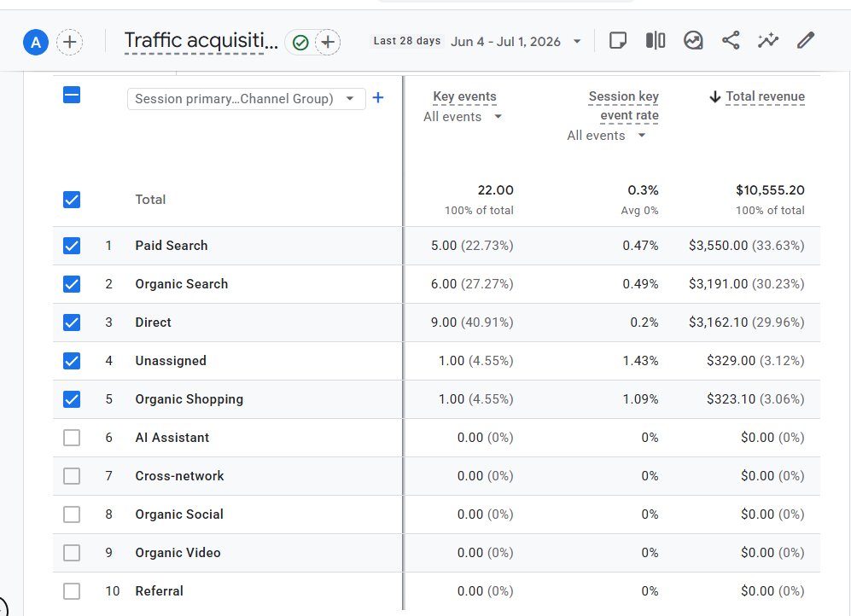Click the '9.00 (40.91%)' key events cell
851x616 pixels.
pyautogui.click(x=472, y=323)
